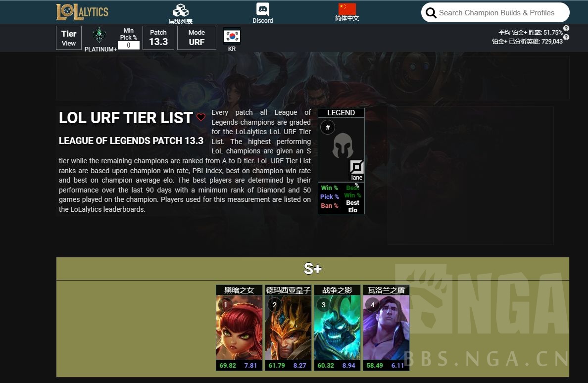Click the legend rank number badge
Viewport: 588px width, 383px height.
click(328, 127)
